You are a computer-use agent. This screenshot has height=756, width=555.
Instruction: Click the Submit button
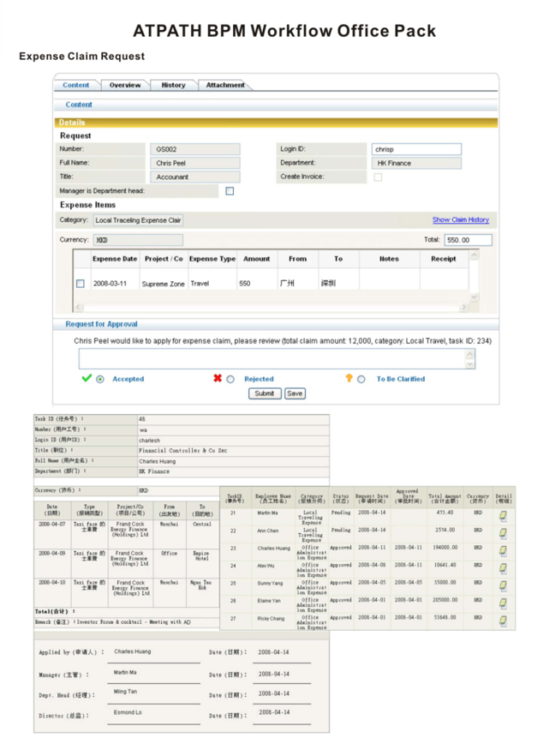(265, 393)
